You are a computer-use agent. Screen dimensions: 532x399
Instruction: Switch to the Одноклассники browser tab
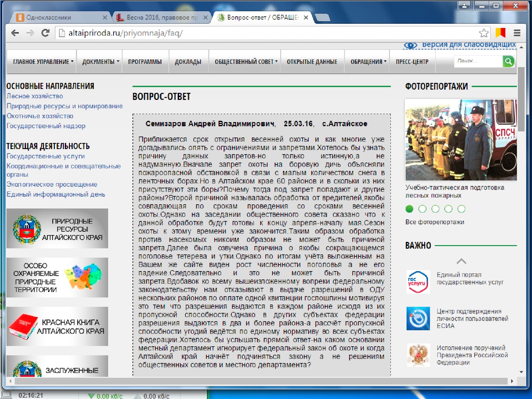pyautogui.click(x=48, y=17)
